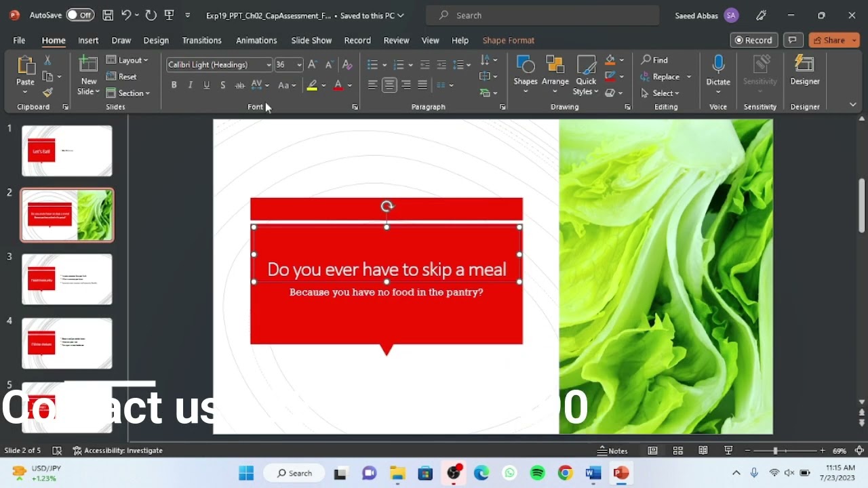The width and height of the screenshot is (868, 488).
Task: Expand the Quick Styles gallery
Action: pos(586,76)
